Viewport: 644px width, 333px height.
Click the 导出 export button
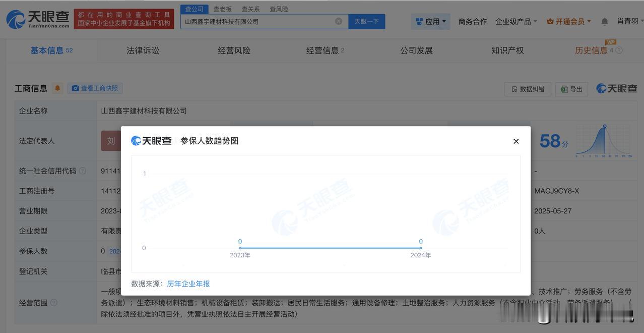[571, 89]
